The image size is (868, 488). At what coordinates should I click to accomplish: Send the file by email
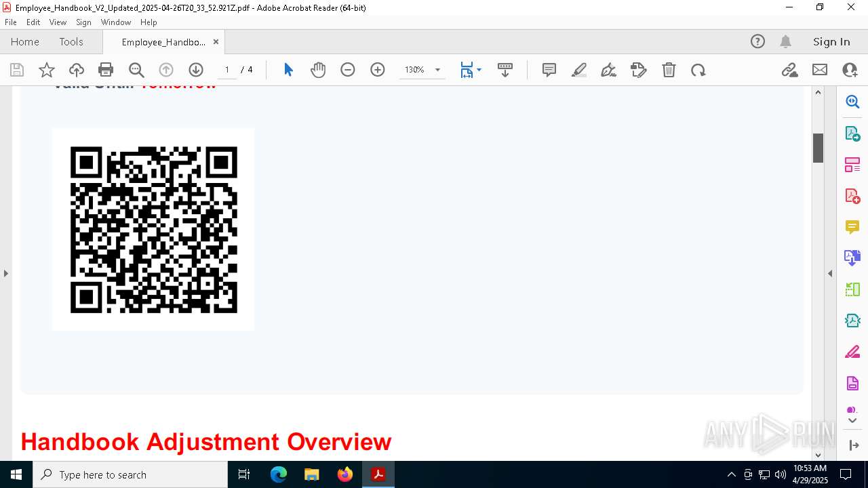(x=820, y=70)
